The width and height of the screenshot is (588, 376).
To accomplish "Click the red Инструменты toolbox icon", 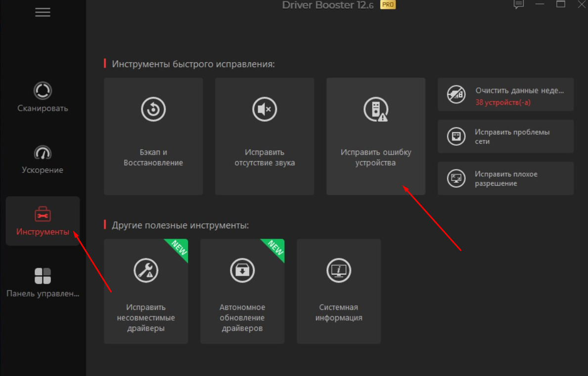I will point(43,214).
